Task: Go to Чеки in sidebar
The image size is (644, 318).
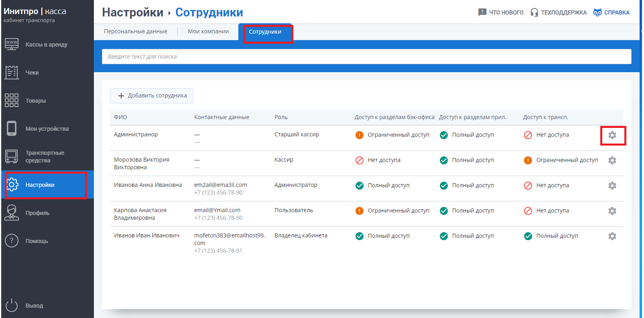Action: (32, 73)
